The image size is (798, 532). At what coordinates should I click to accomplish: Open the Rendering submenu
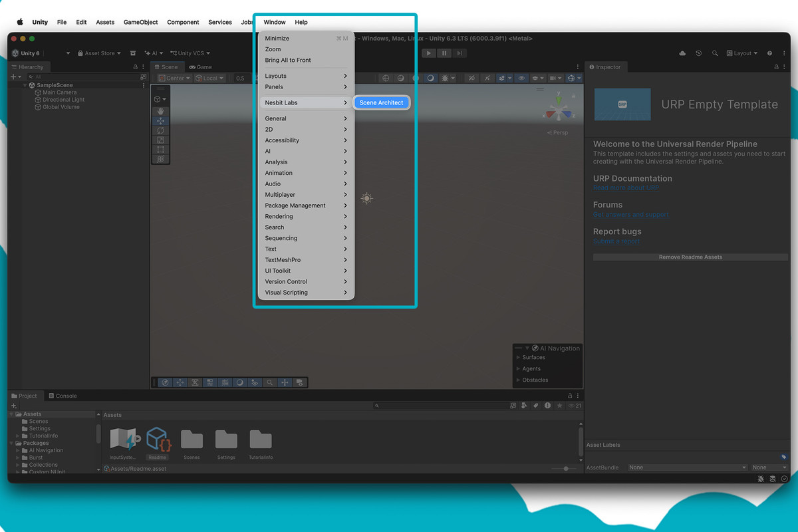click(x=306, y=216)
